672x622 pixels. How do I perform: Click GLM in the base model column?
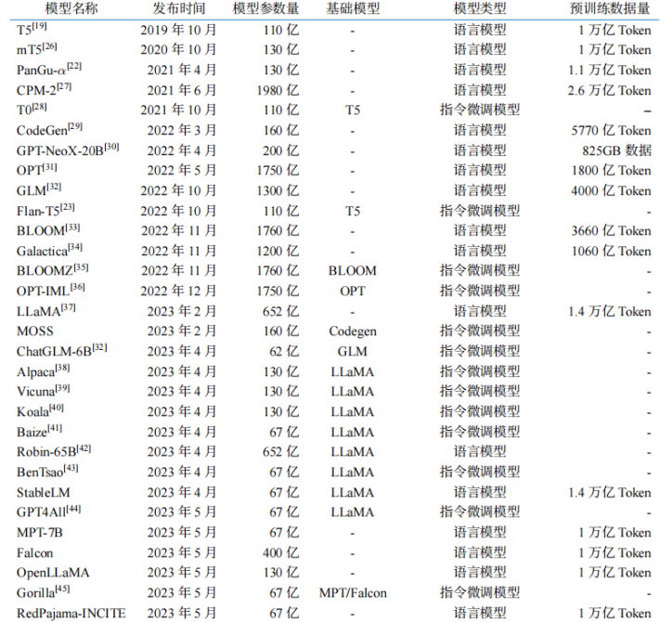(x=353, y=351)
